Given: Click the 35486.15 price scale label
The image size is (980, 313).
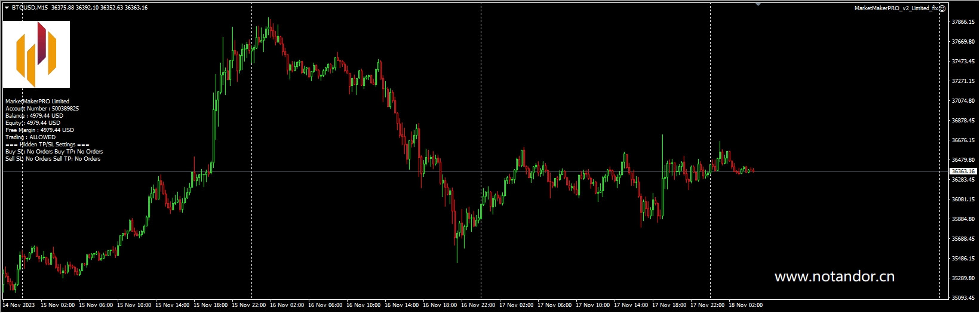Looking at the screenshot, I should point(963,259).
